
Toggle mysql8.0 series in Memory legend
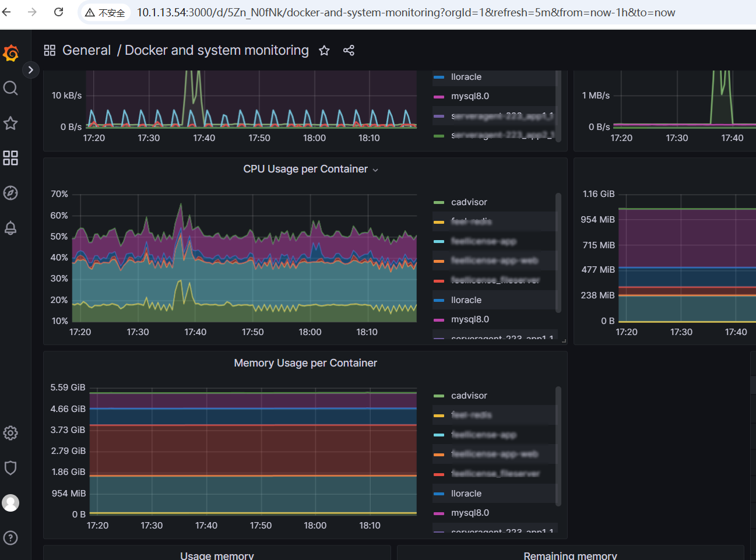pos(470,513)
